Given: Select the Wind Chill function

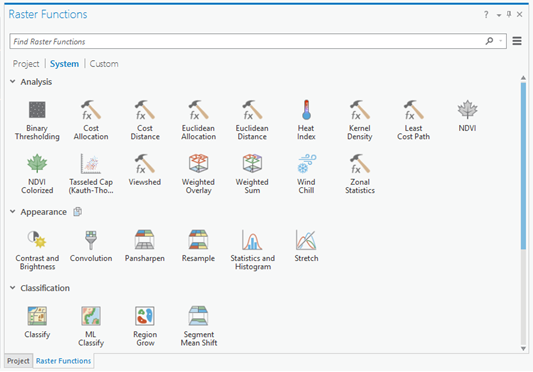Looking at the screenshot, I should click(x=306, y=174).
